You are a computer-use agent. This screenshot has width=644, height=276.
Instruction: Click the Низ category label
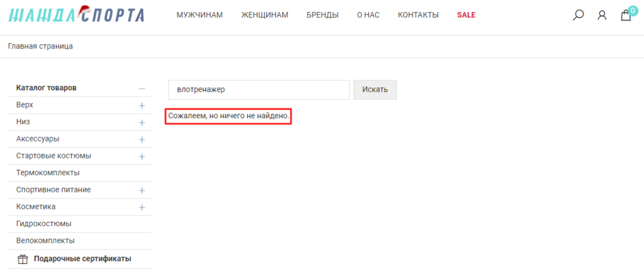click(23, 121)
